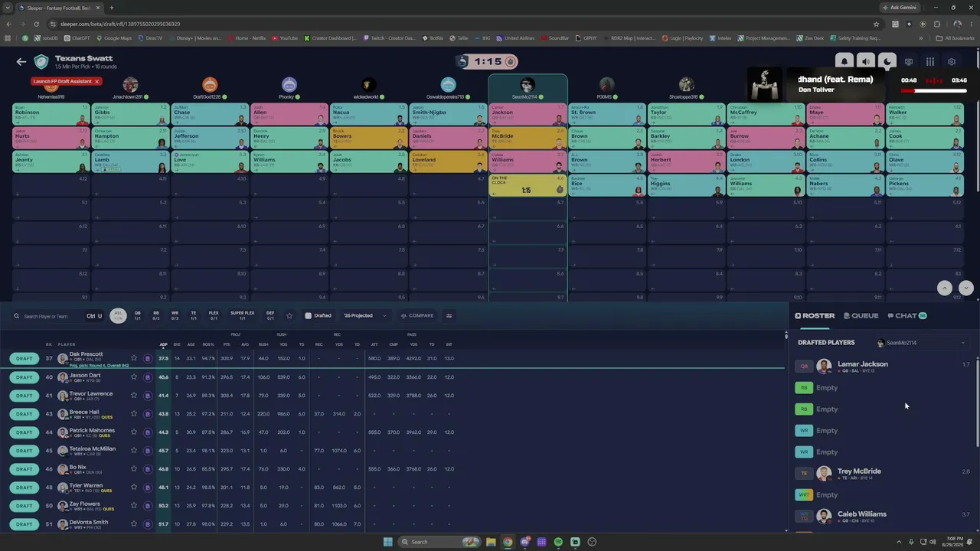
Task: Sort player list by ADP column
Action: click(163, 344)
